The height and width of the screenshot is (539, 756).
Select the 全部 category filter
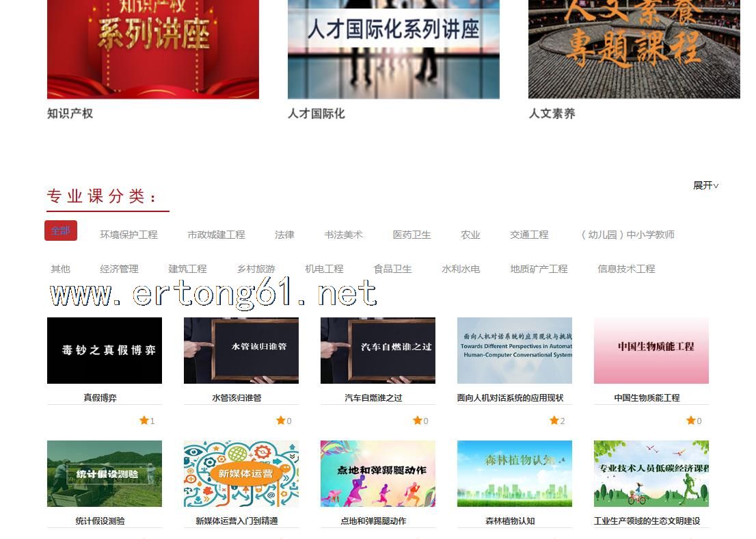click(x=61, y=231)
